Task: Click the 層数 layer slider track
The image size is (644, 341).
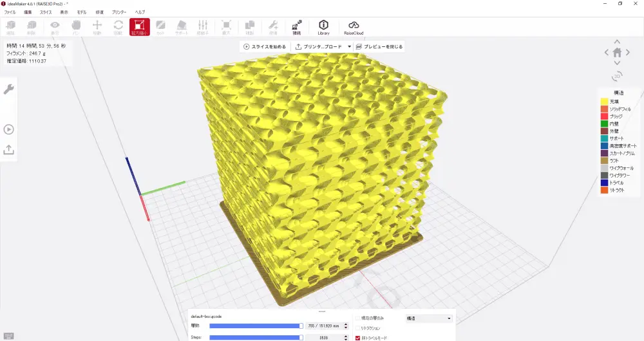Action: 255,326
